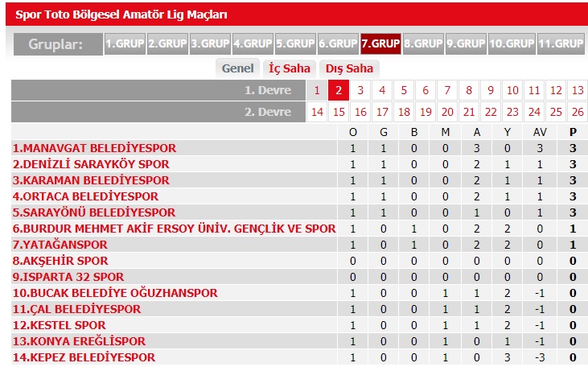Switch to the 3.GRUP tab
Viewport: 588px width, 367px height.
tap(210, 43)
